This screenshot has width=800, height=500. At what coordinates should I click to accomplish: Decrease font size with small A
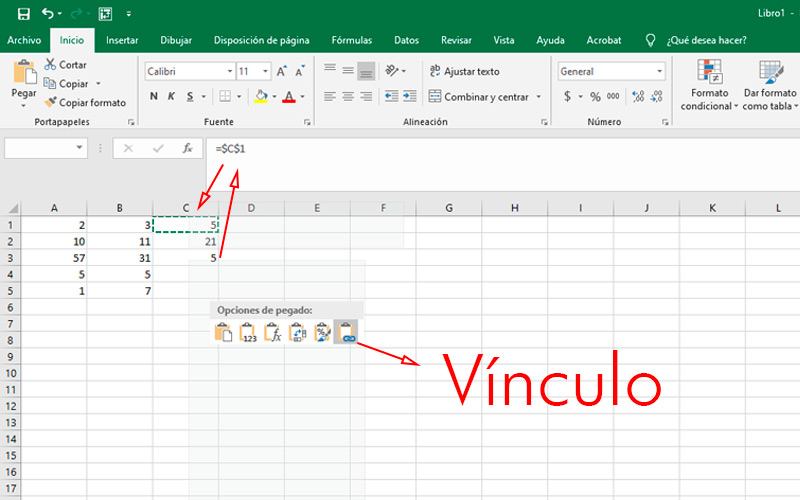299,71
